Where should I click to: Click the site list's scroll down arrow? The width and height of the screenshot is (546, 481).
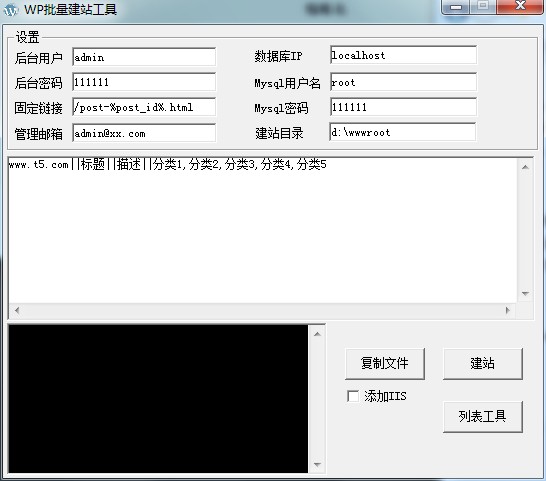pyautogui.click(x=525, y=294)
